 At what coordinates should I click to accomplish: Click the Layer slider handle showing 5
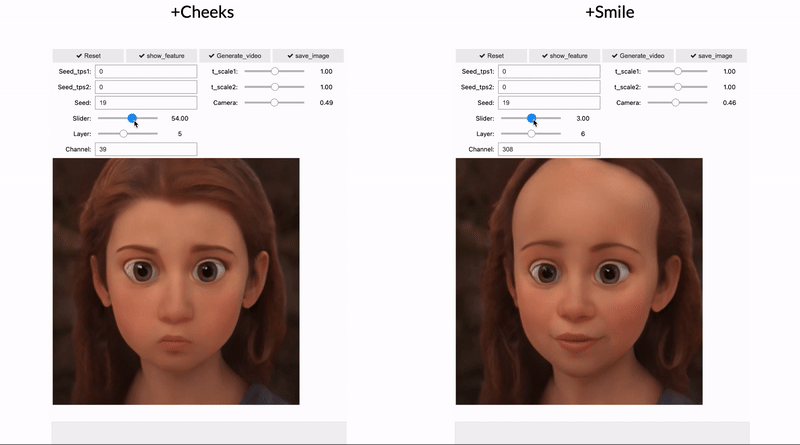pyautogui.click(x=123, y=134)
